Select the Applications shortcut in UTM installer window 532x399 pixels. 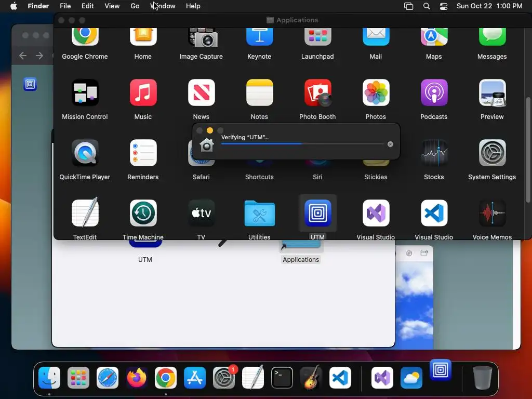pyautogui.click(x=301, y=252)
